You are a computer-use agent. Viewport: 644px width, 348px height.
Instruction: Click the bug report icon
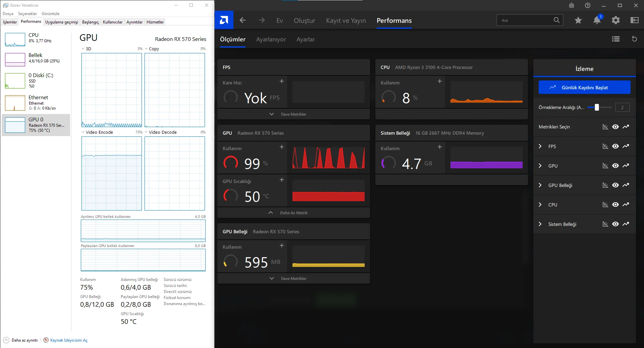pyautogui.click(x=572, y=5)
